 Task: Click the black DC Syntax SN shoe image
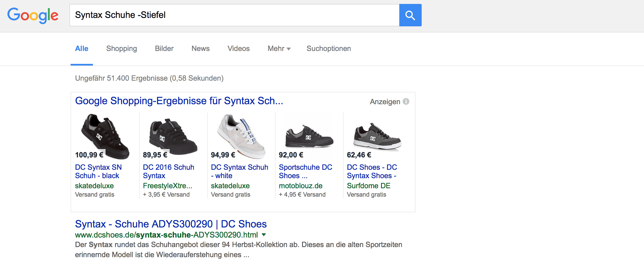[x=105, y=136]
